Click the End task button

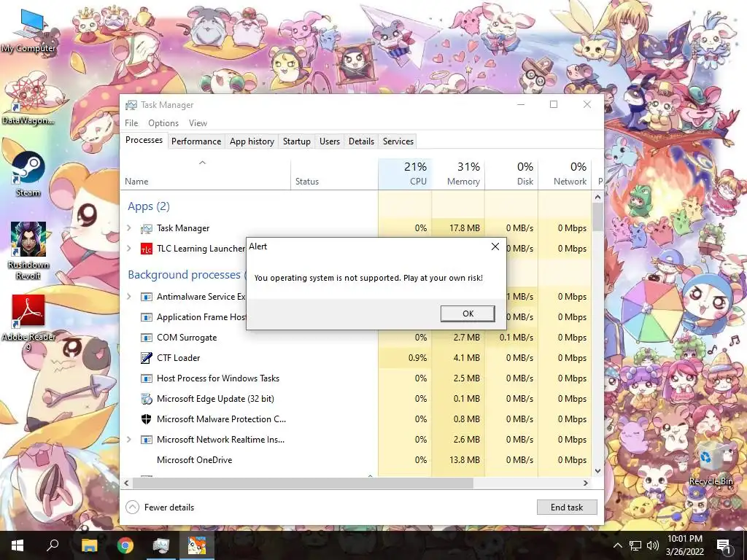(567, 507)
